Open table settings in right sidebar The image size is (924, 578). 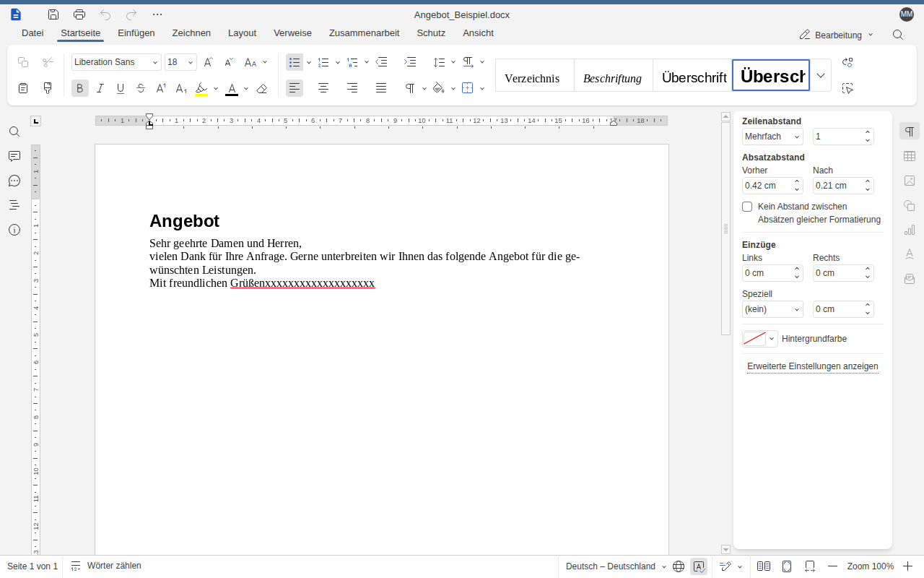coord(910,156)
